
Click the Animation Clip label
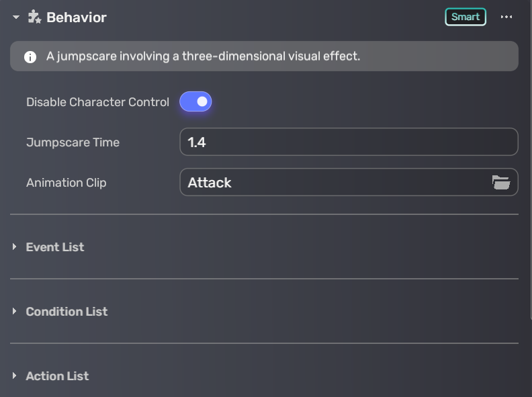click(66, 183)
